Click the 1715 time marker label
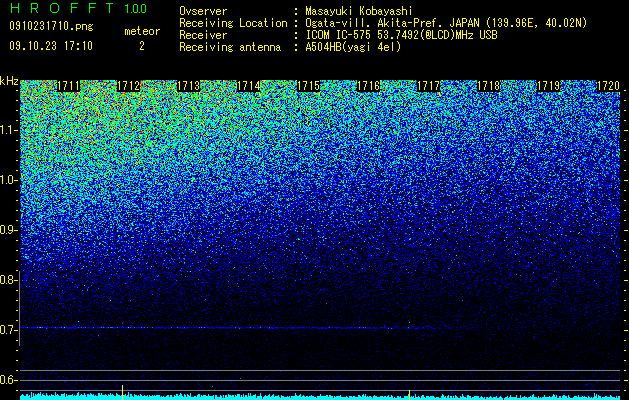 tap(308, 86)
